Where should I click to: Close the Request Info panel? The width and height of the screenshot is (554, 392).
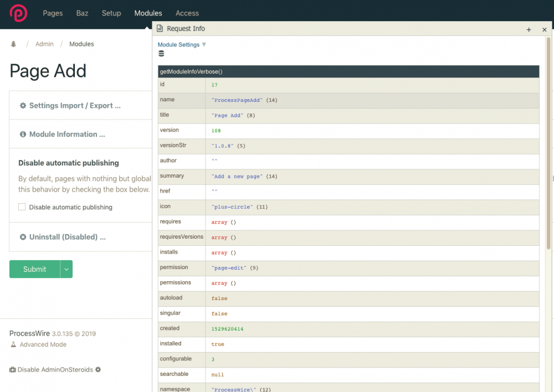(x=544, y=30)
